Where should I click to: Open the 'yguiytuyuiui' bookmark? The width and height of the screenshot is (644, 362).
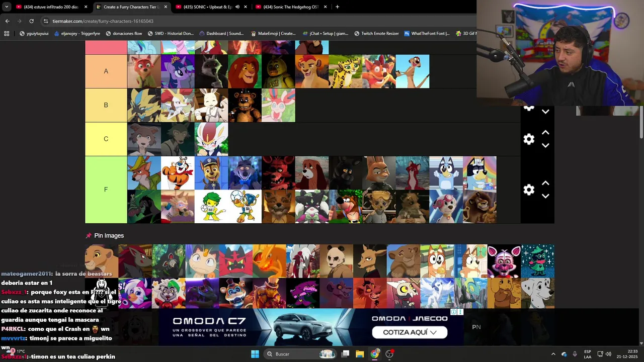(34, 34)
